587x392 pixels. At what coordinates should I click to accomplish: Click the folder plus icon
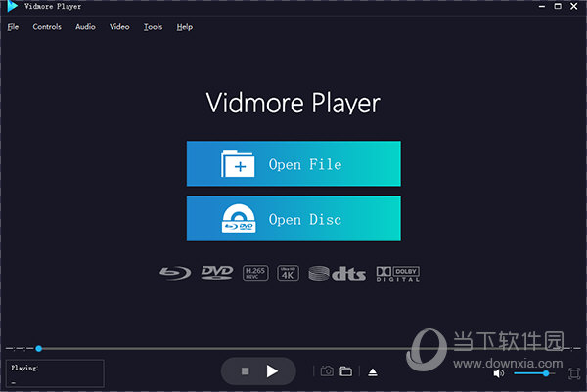[x=238, y=163]
